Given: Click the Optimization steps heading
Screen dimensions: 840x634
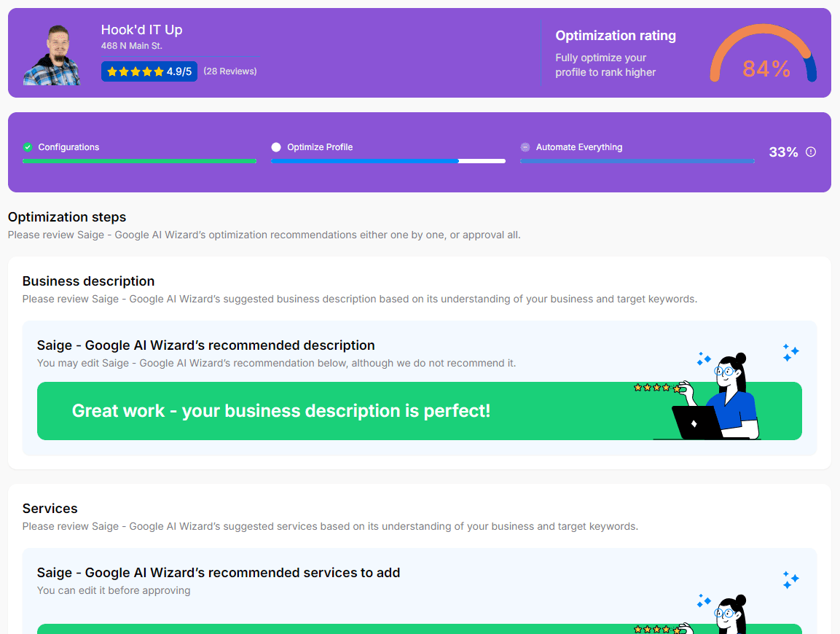Looking at the screenshot, I should (x=67, y=217).
